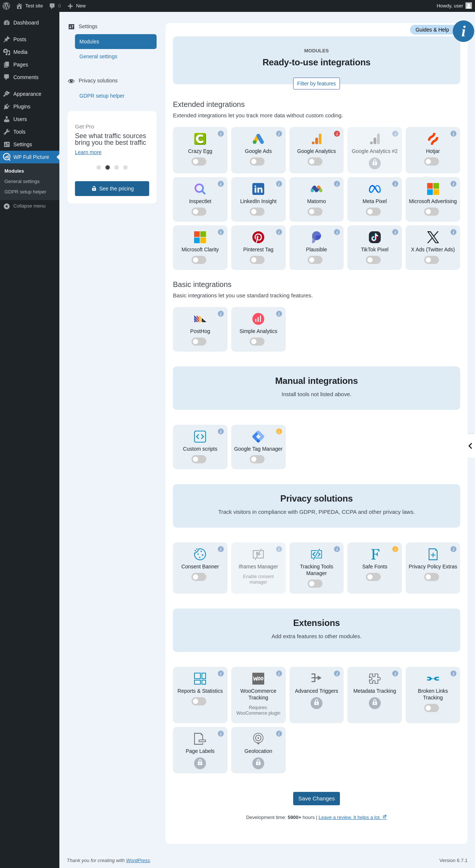Click the Simple Analytics logo
This screenshot has width=475, height=868.
258,319
